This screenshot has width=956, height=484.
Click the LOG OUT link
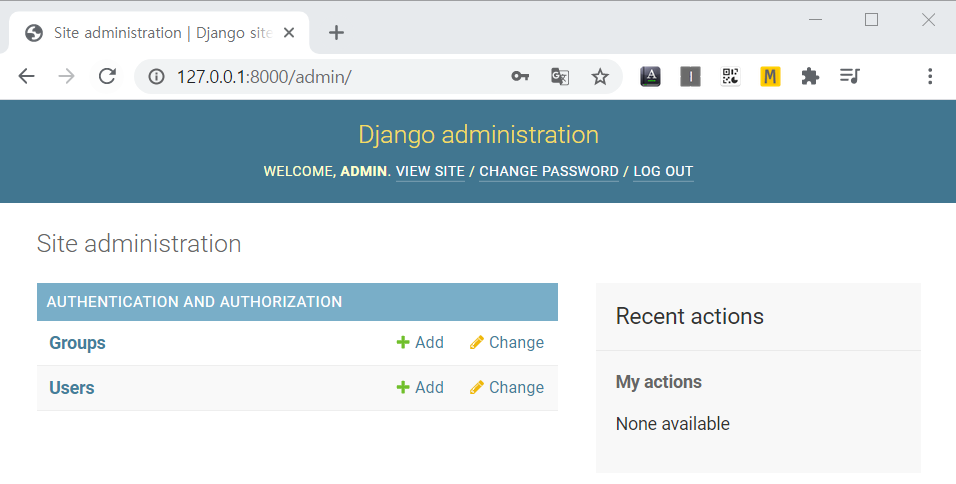coord(663,171)
